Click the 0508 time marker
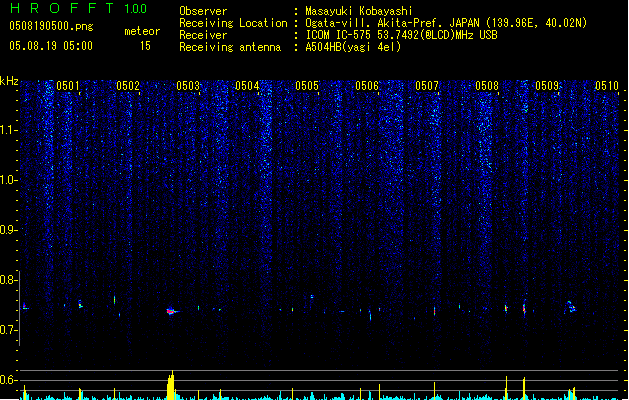Viewport: 629px width, 400px height. 487,86
